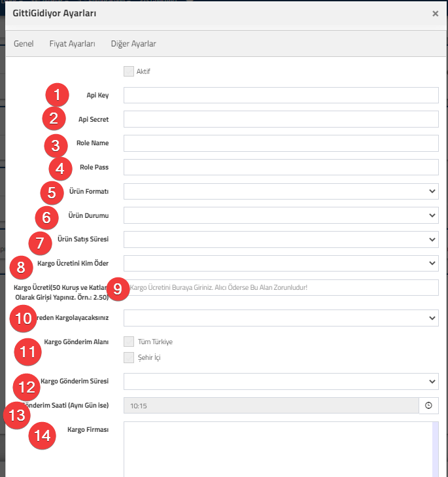
Task: Click into the Api Secret field
Action: 281,119
